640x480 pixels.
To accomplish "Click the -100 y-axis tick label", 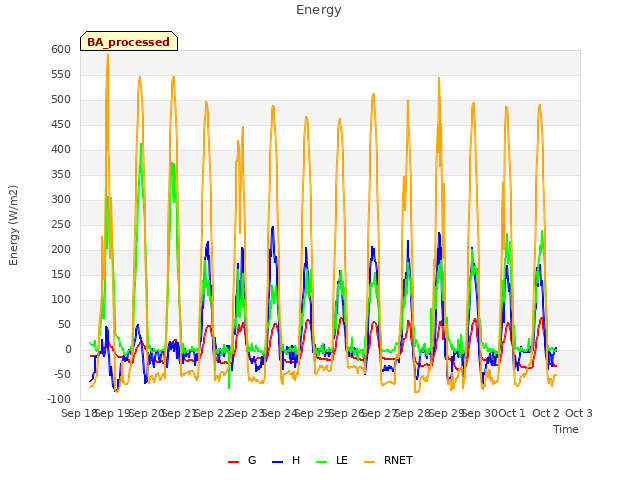I will point(59,399).
